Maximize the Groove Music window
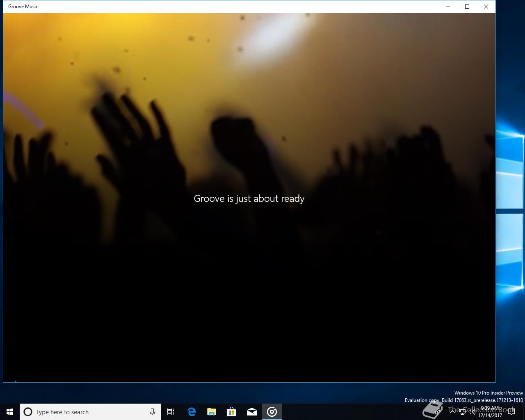The width and height of the screenshot is (525, 420). click(467, 7)
